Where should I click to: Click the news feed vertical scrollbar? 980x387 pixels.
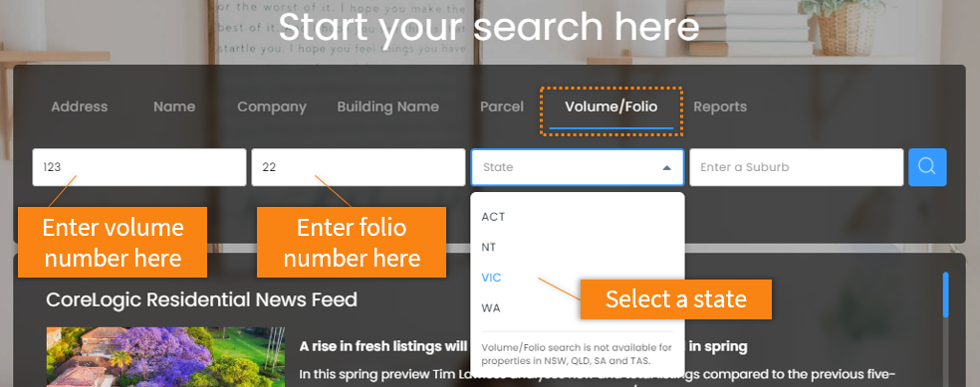click(945, 294)
